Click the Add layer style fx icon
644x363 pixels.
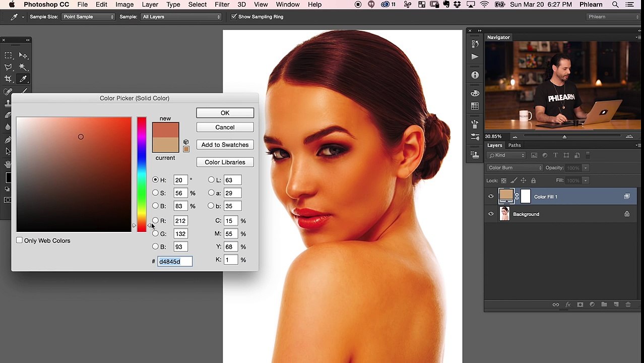click(x=568, y=305)
